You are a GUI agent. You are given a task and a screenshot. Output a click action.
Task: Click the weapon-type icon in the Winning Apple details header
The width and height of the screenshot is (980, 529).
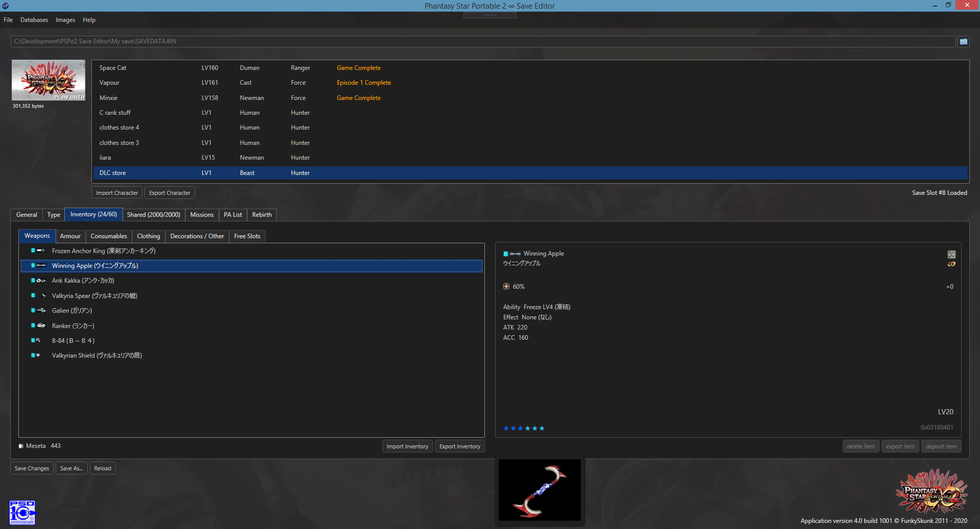[x=515, y=254]
